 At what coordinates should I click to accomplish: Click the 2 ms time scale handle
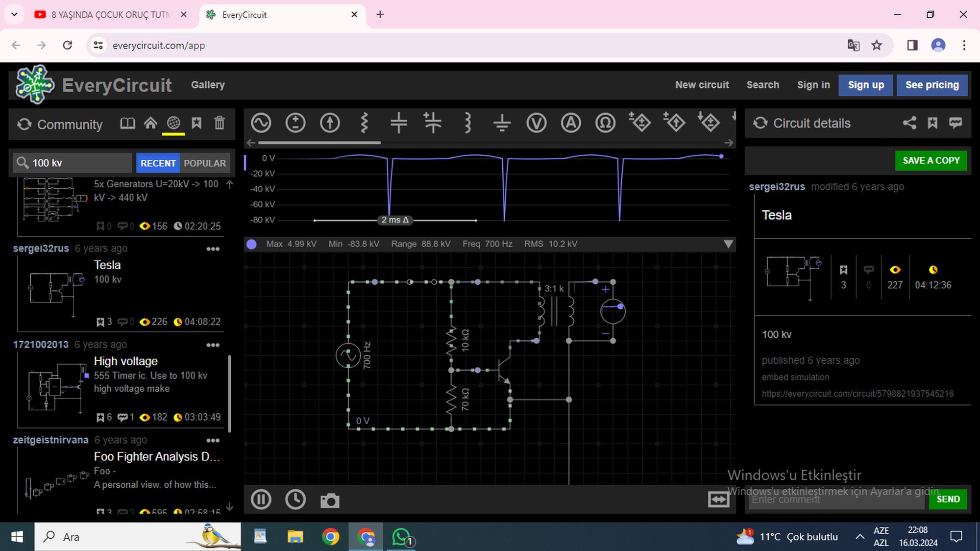(395, 220)
